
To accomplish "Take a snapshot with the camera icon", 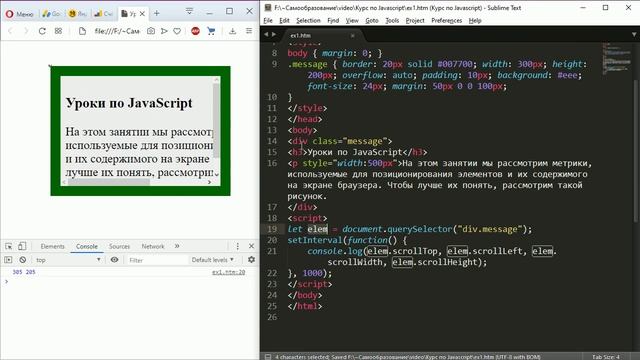I will tap(151, 31).
